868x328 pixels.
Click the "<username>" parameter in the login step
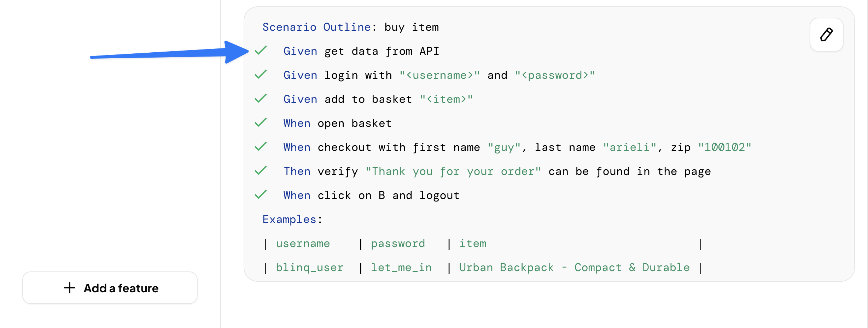click(x=439, y=75)
